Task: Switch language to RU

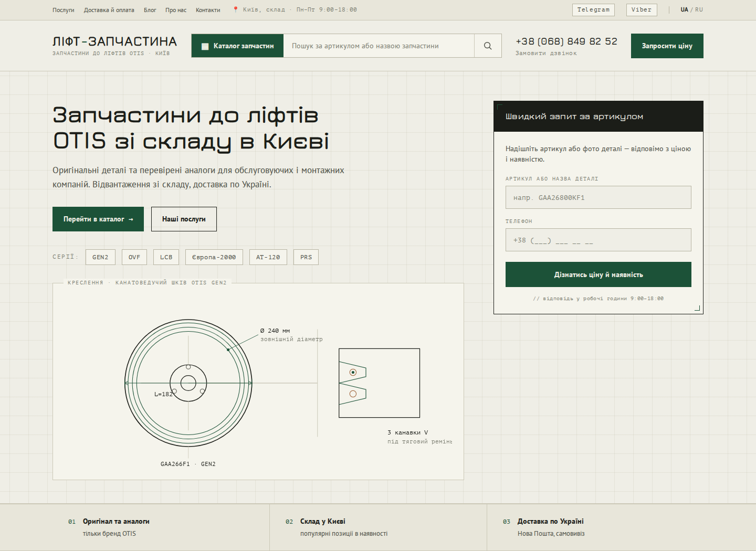Action: pos(699,9)
